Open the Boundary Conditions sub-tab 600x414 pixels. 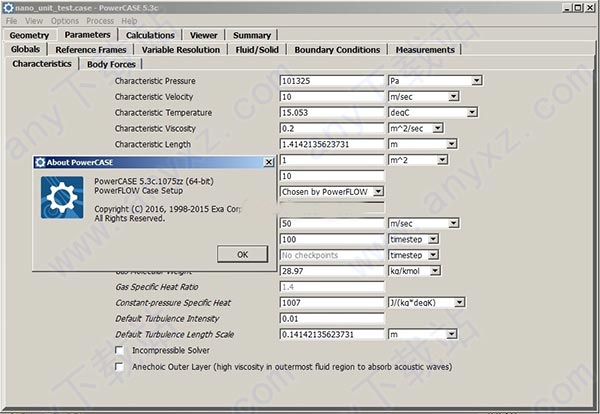[x=337, y=50]
